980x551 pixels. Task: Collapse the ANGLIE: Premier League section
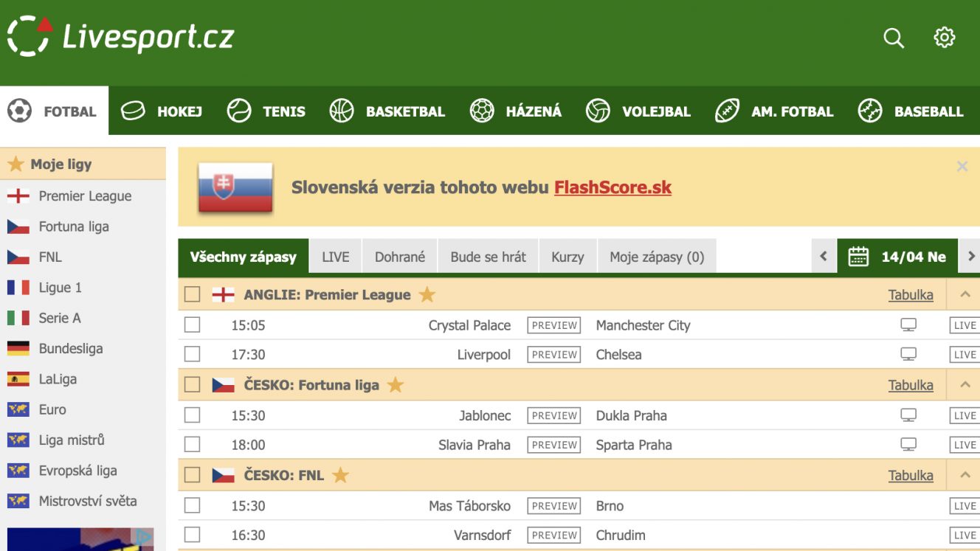pos(965,294)
